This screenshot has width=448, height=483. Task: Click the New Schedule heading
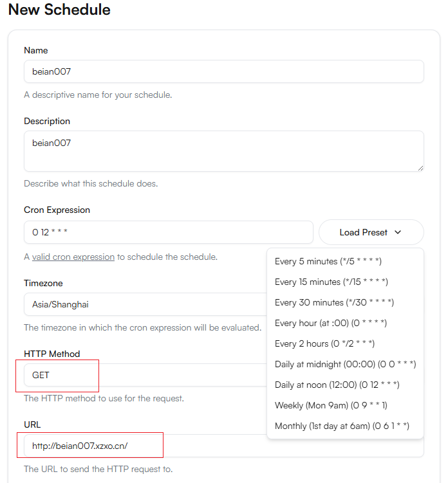(59, 10)
